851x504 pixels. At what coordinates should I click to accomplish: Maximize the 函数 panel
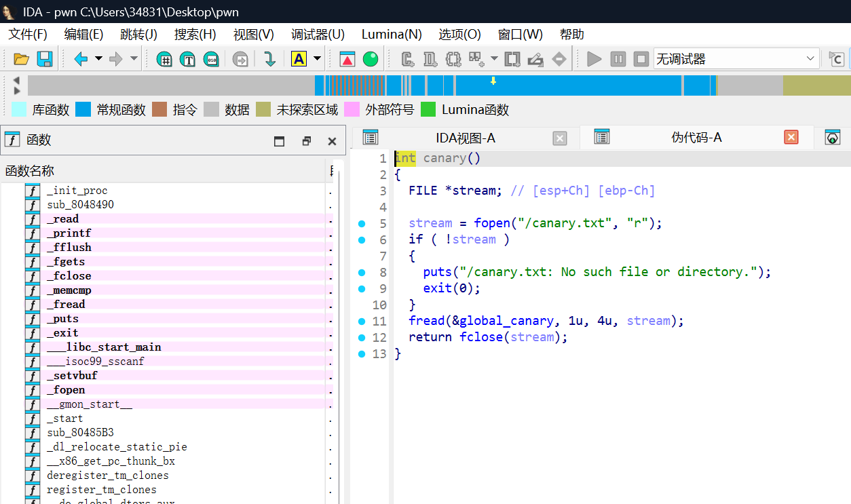tap(279, 141)
